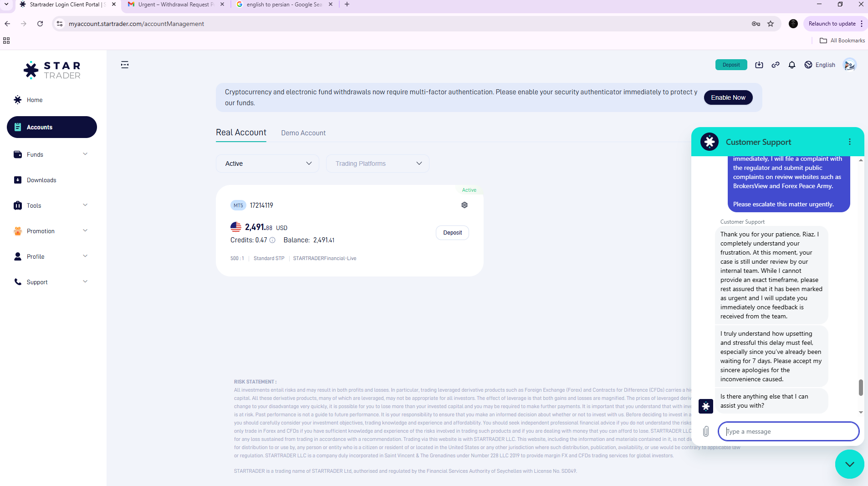Select Accounts in sidebar
This screenshot has height=486, width=868.
click(x=52, y=127)
